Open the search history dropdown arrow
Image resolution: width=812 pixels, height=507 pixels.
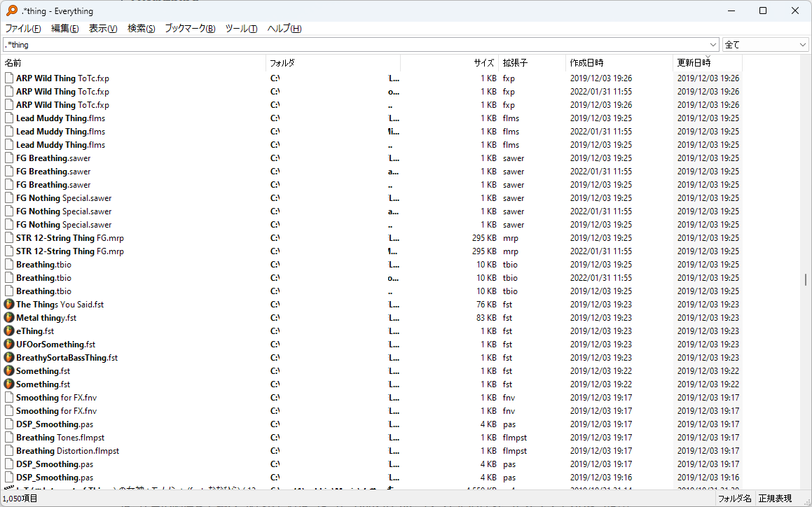point(713,45)
